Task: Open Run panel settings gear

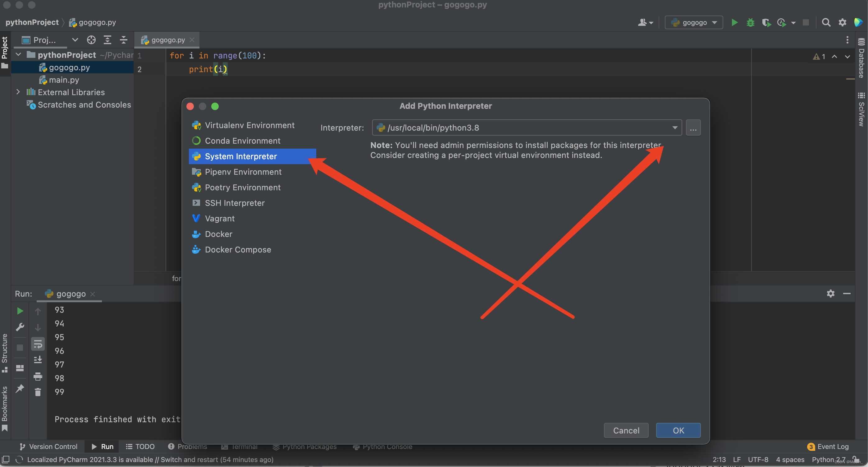Action: click(x=831, y=294)
